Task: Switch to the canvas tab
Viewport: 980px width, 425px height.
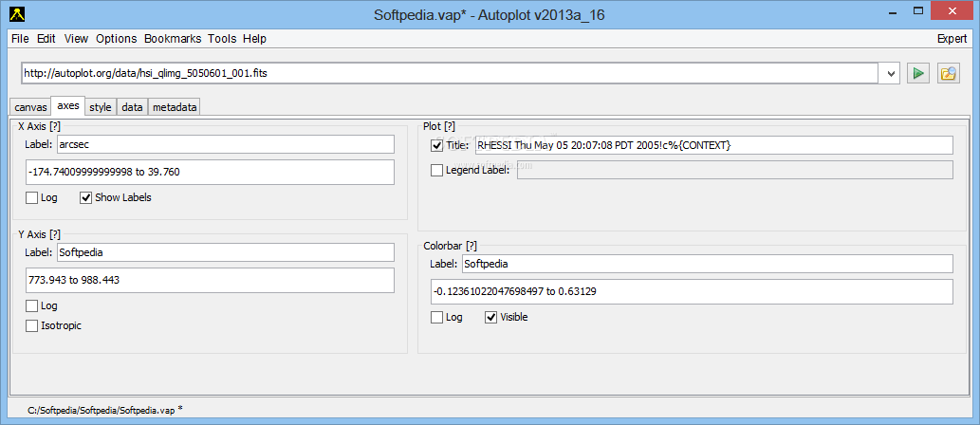Action: point(30,107)
